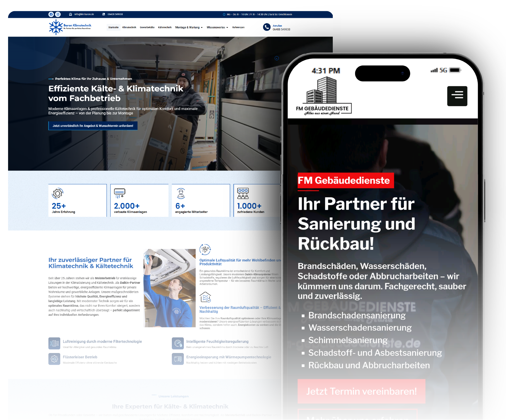Click the star rating customers icon above 1.000+

pos(243,193)
